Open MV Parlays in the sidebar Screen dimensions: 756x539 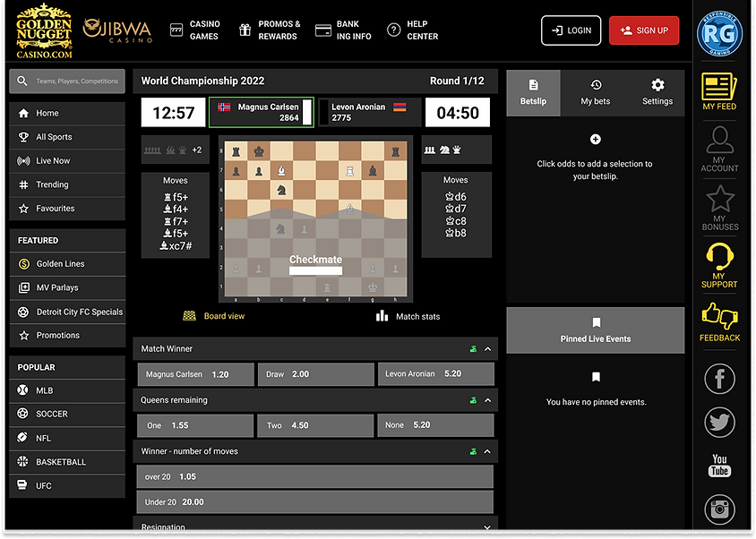click(67, 287)
